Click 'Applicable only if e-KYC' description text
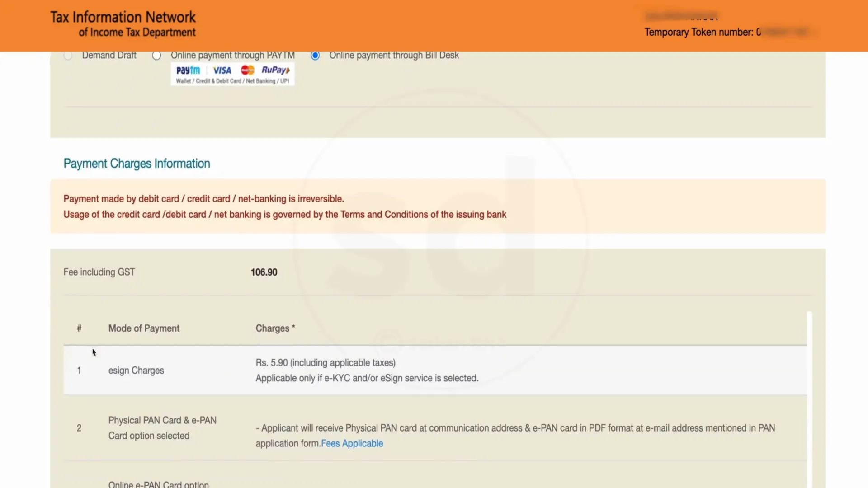The image size is (868, 488). click(367, 378)
